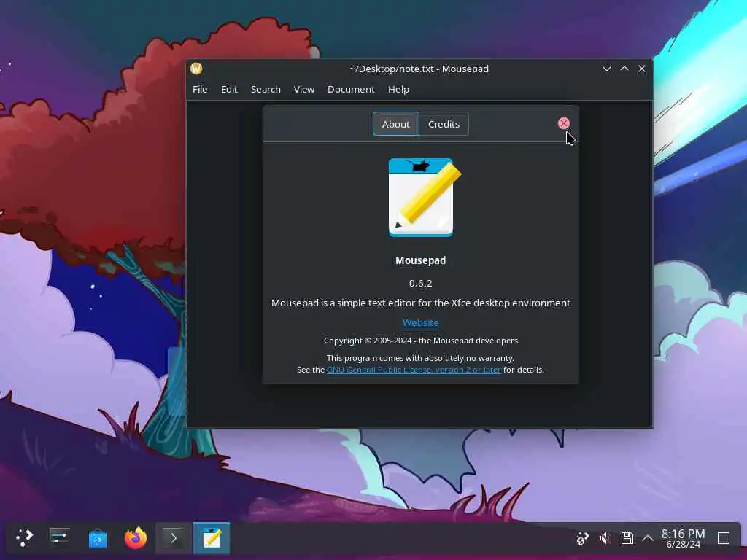Click the muted volume tray icon
747x560 pixels.
coord(605,538)
